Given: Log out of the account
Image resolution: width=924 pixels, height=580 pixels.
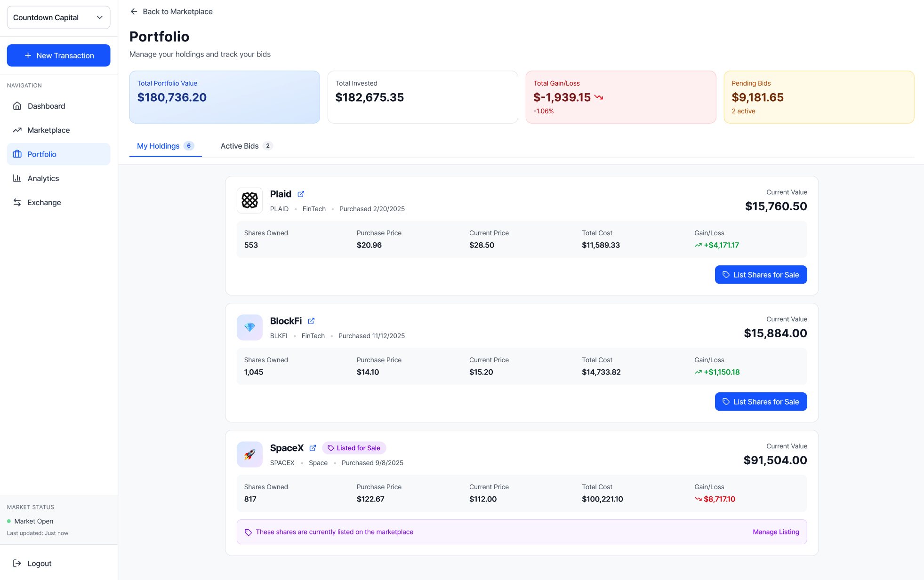Looking at the screenshot, I should (x=39, y=564).
